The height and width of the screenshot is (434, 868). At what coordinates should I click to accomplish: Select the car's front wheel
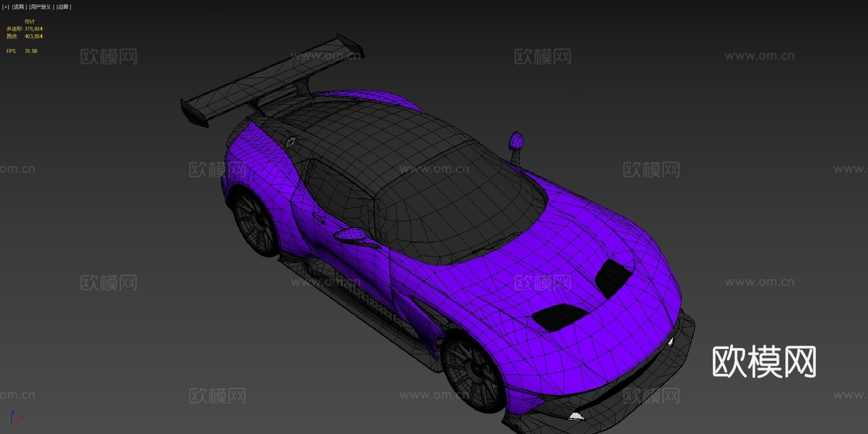pyautogui.click(x=473, y=372)
